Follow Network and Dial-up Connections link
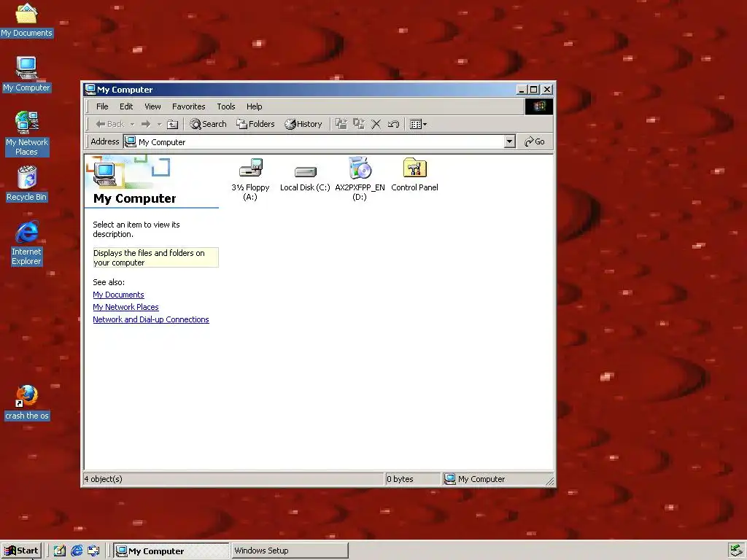This screenshot has width=747, height=560. (151, 319)
